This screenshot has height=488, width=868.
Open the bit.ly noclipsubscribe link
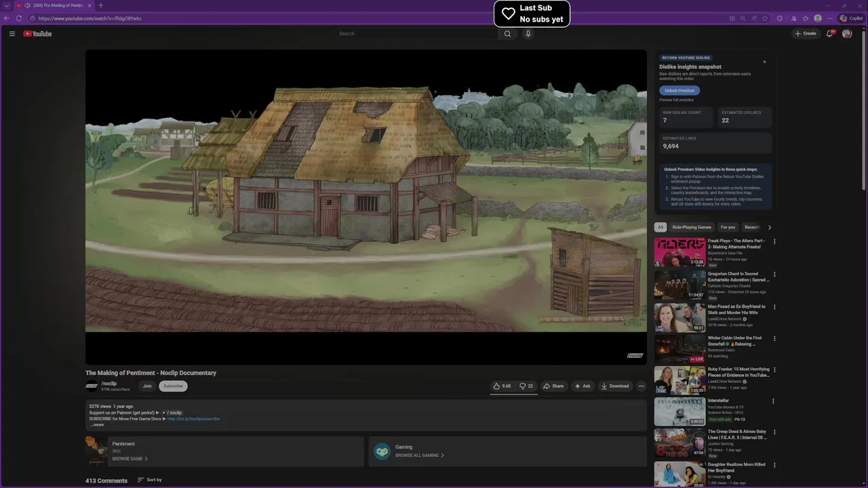click(x=193, y=419)
